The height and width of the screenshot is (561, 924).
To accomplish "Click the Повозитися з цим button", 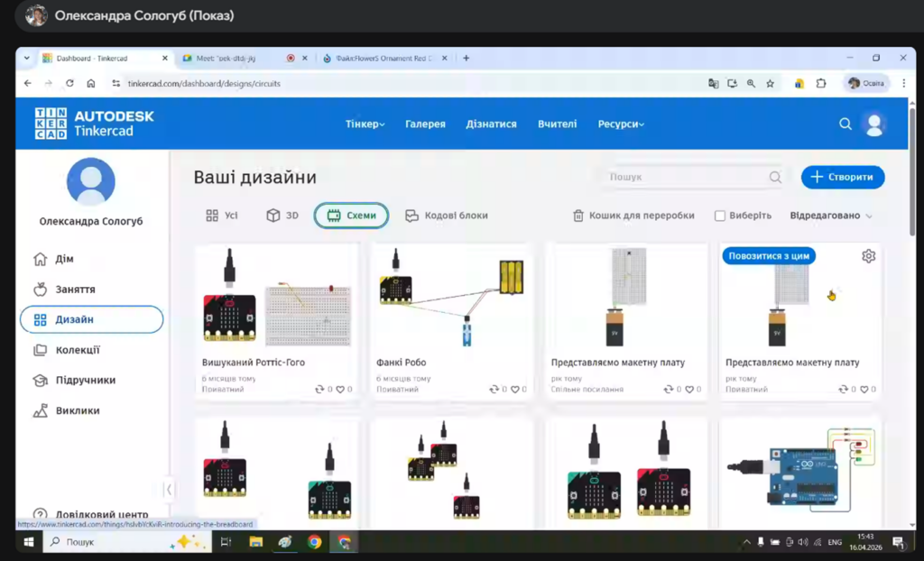I will [769, 256].
